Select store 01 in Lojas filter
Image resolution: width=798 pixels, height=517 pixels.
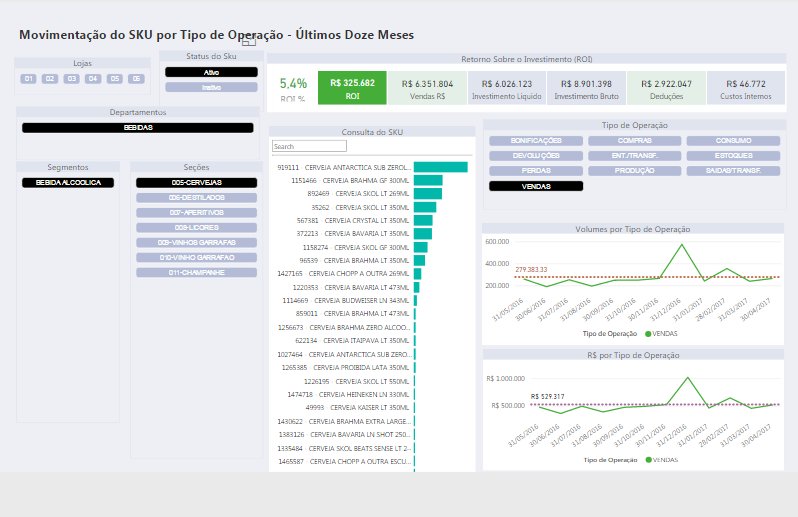(x=28, y=78)
